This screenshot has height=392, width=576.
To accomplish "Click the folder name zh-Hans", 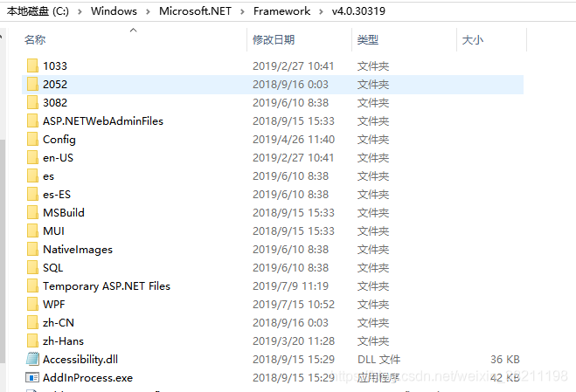I will [63, 341].
